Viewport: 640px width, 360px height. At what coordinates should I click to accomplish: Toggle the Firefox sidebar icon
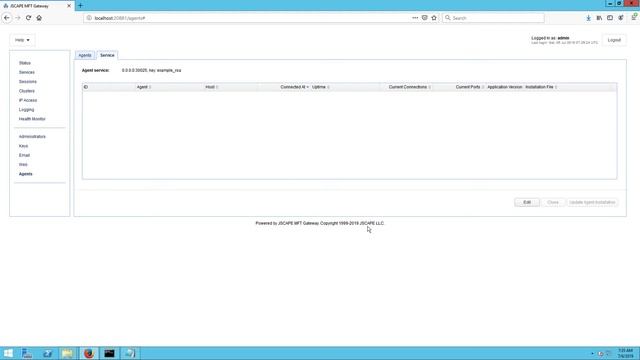(x=610, y=18)
